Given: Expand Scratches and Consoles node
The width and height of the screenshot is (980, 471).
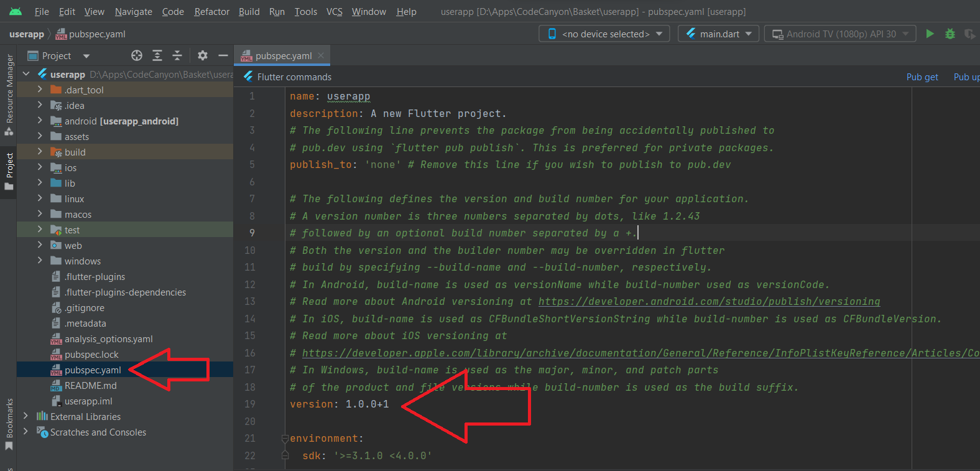Looking at the screenshot, I should coord(25,432).
